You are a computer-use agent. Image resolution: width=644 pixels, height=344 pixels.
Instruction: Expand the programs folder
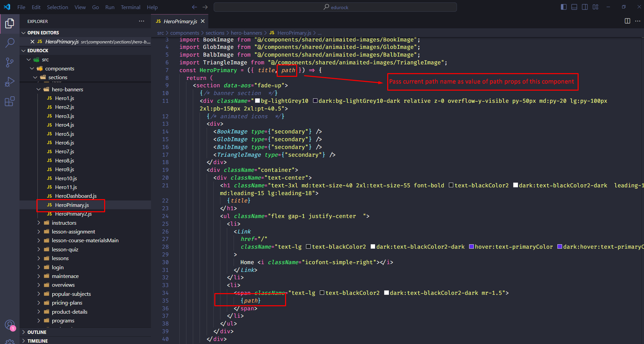(85, 320)
